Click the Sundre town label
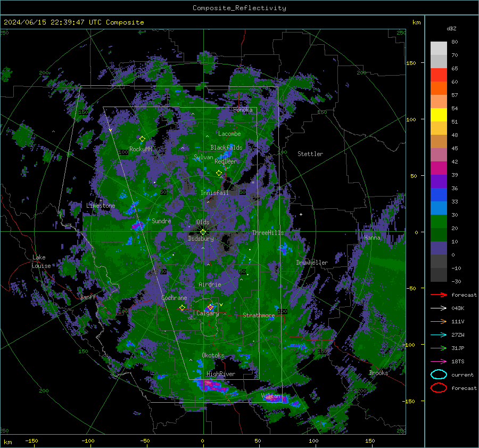Image resolution: width=479 pixels, height=448 pixels. point(161,221)
